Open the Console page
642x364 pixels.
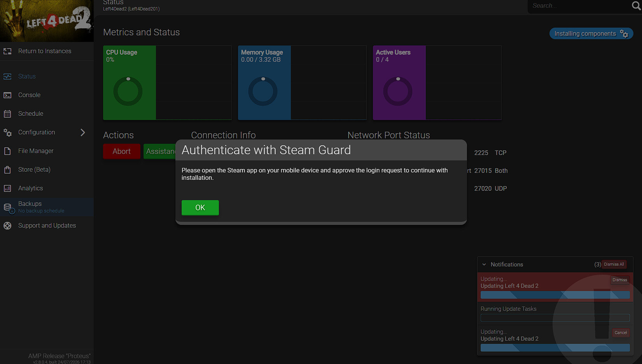point(29,95)
